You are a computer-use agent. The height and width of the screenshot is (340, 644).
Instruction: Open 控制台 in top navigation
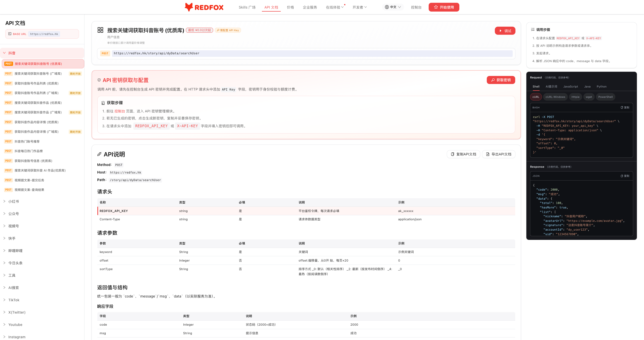click(416, 7)
